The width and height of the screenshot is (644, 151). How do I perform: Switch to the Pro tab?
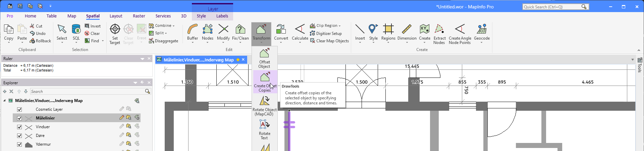tap(10, 16)
